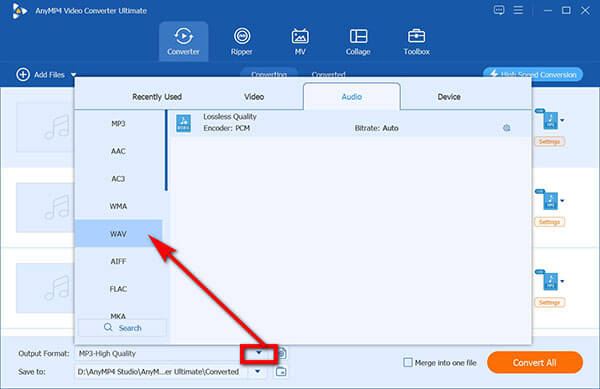Open the Collage module
Image resolution: width=600 pixels, height=389 pixels.
(358, 41)
